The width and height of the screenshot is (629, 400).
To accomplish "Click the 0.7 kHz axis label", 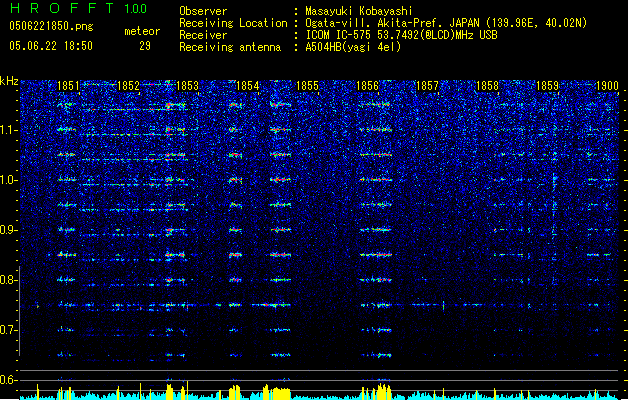I will point(8,330).
